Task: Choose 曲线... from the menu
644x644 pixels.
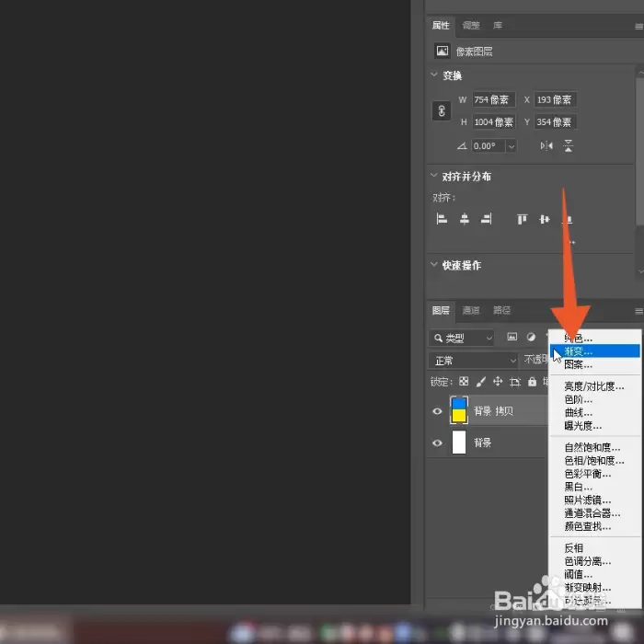Action: coord(594,412)
